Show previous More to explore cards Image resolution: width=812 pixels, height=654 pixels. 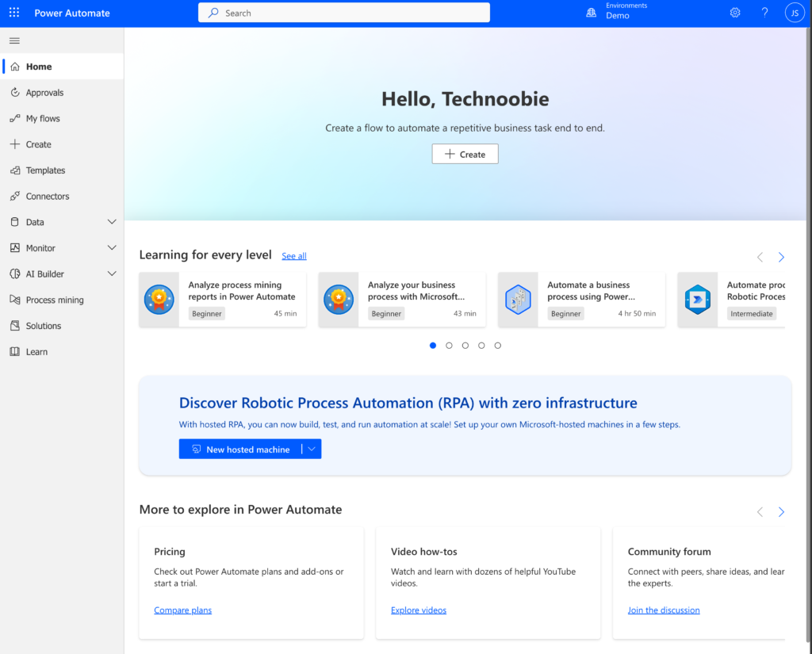point(760,511)
